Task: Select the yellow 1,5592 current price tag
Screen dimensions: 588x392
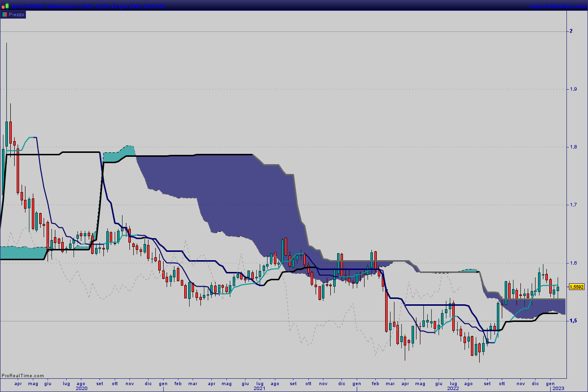Action: click(x=577, y=287)
